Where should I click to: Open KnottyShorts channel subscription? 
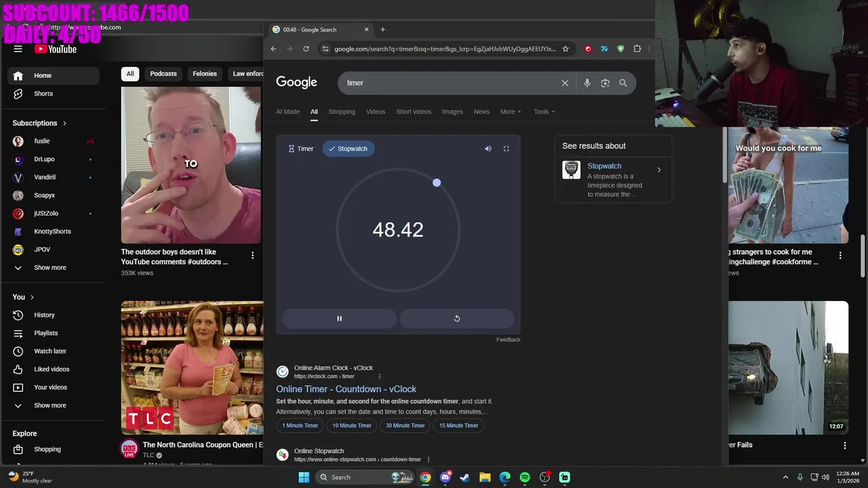[53, 232]
